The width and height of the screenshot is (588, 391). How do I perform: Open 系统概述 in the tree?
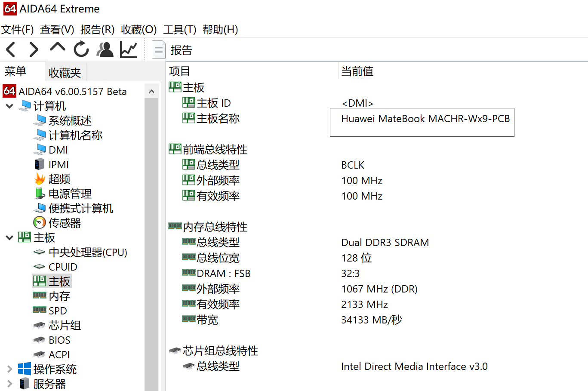pyautogui.click(x=62, y=120)
